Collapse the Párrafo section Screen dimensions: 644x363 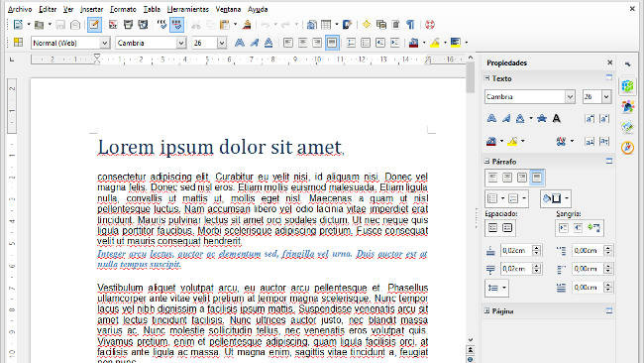pyautogui.click(x=487, y=162)
